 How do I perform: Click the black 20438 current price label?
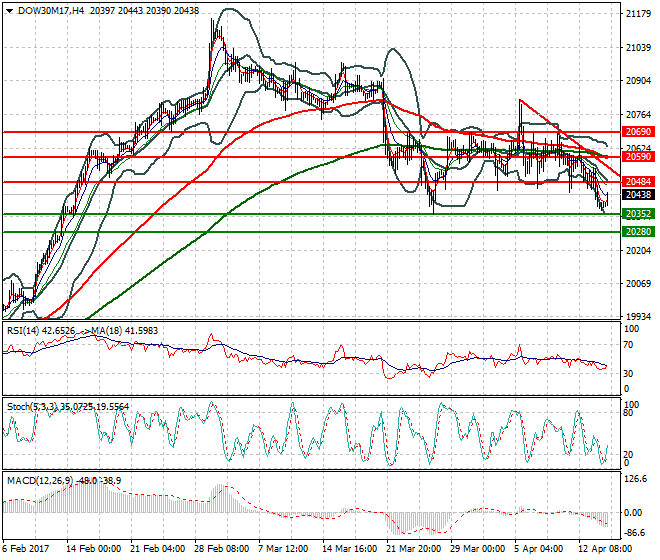(x=638, y=195)
